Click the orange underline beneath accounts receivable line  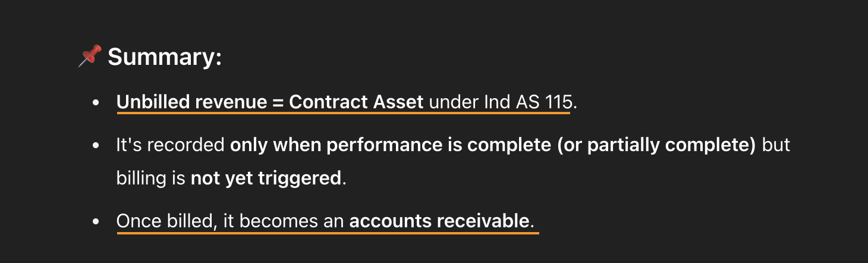coord(328,233)
